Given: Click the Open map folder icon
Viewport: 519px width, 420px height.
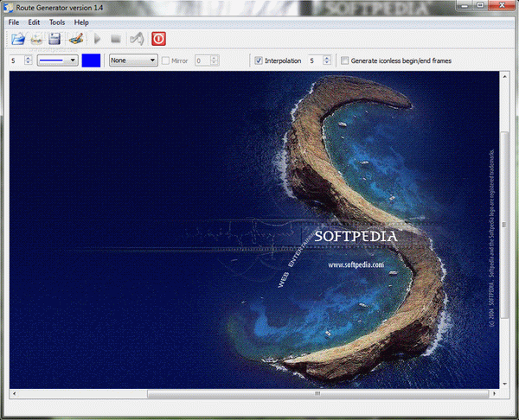Looking at the screenshot, I should 18,39.
